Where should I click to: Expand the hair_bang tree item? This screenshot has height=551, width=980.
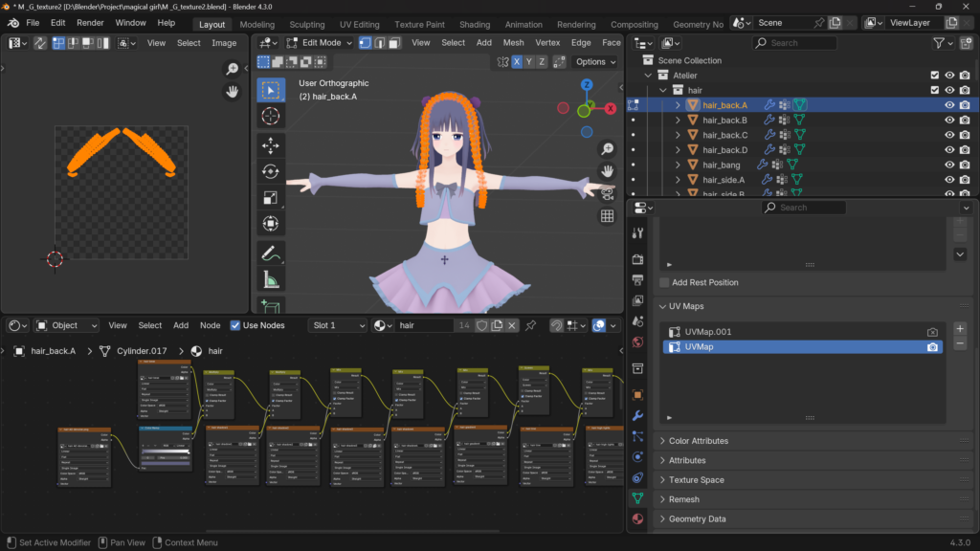(x=678, y=165)
